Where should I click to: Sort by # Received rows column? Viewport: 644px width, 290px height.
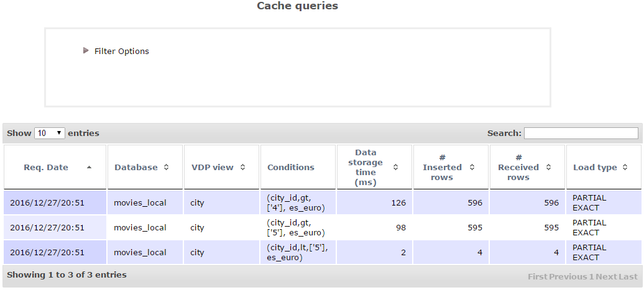pyautogui.click(x=527, y=167)
